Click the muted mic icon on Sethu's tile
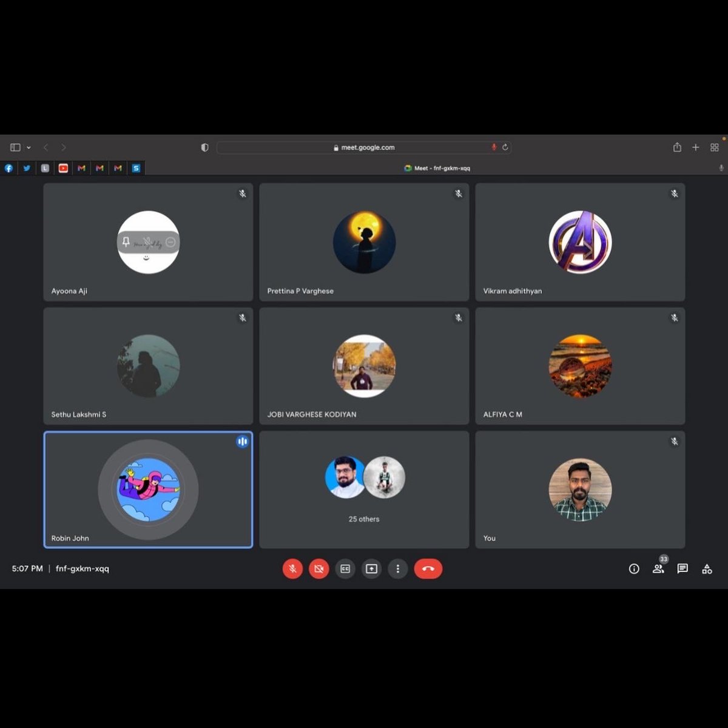The width and height of the screenshot is (728, 728). [243, 317]
